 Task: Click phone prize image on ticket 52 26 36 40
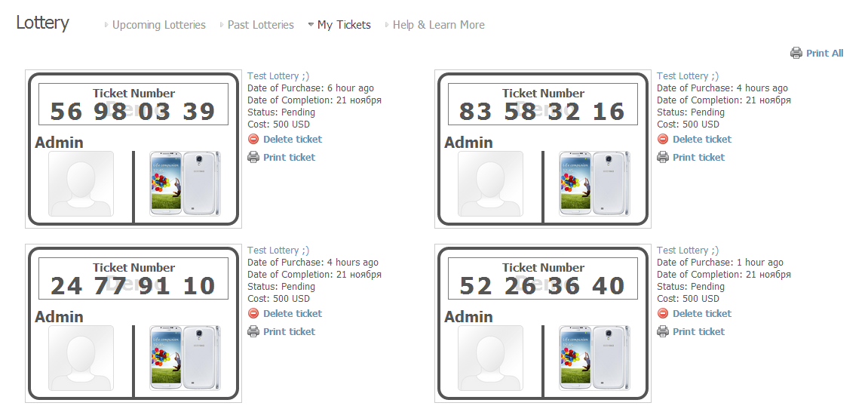coord(594,358)
